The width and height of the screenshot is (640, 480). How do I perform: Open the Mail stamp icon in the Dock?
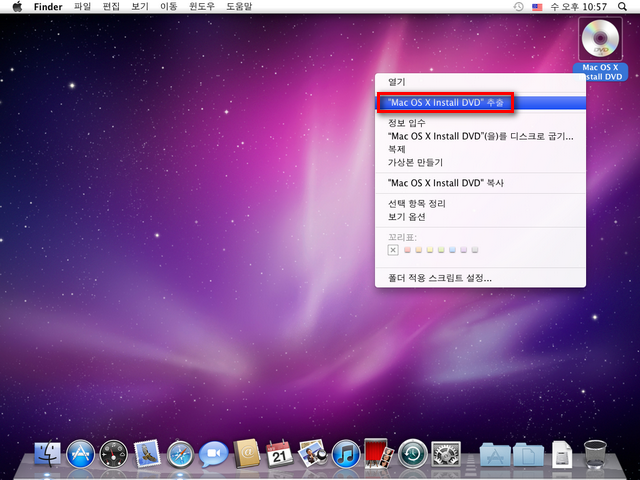click(147, 453)
